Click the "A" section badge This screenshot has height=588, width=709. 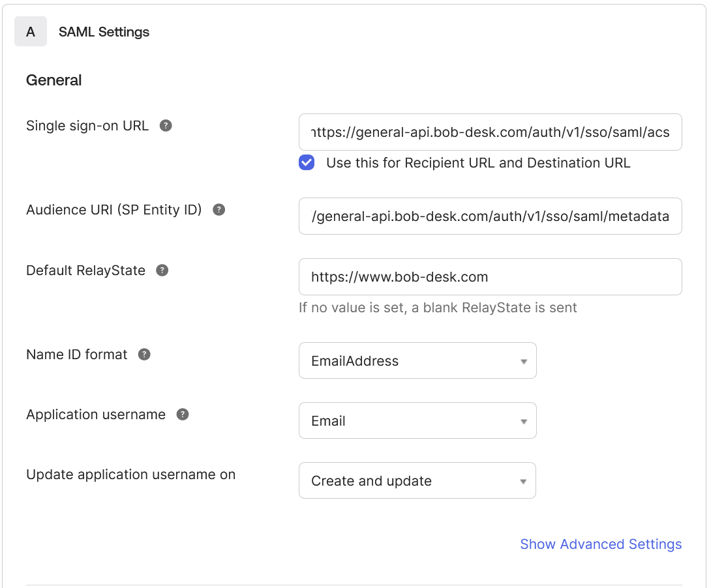pos(31,32)
